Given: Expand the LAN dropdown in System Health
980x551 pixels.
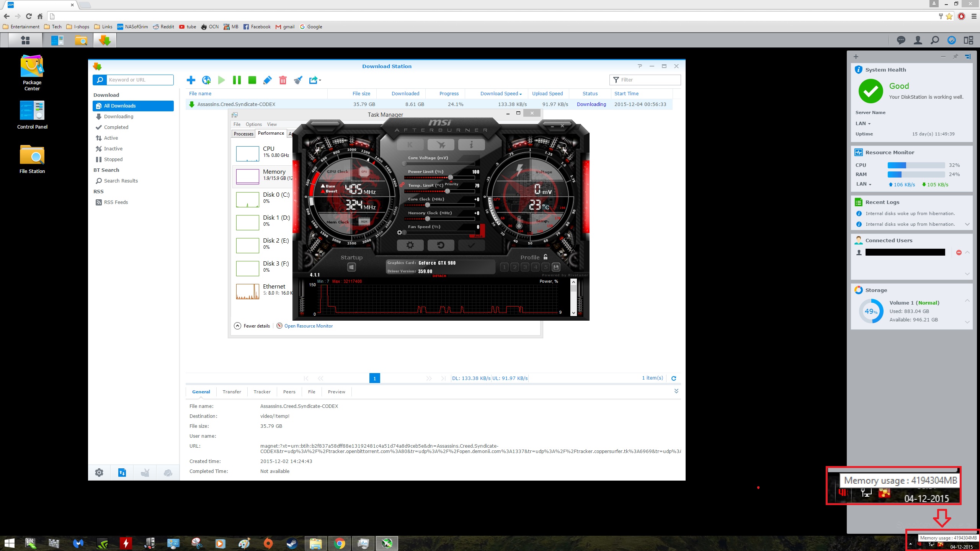Looking at the screenshot, I should coord(863,124).
